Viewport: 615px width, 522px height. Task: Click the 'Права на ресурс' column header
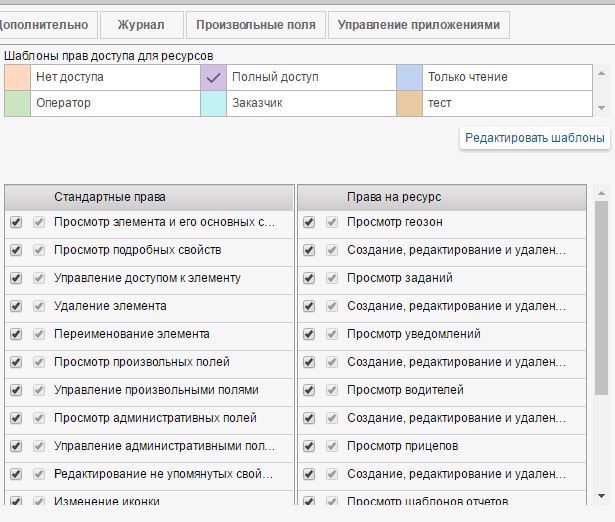coord(394,197)
